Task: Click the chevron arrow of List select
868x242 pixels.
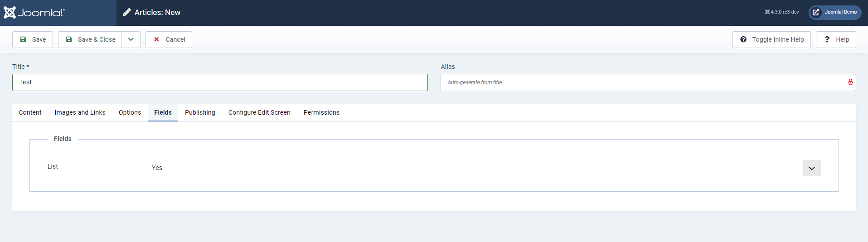Action: 811,168
